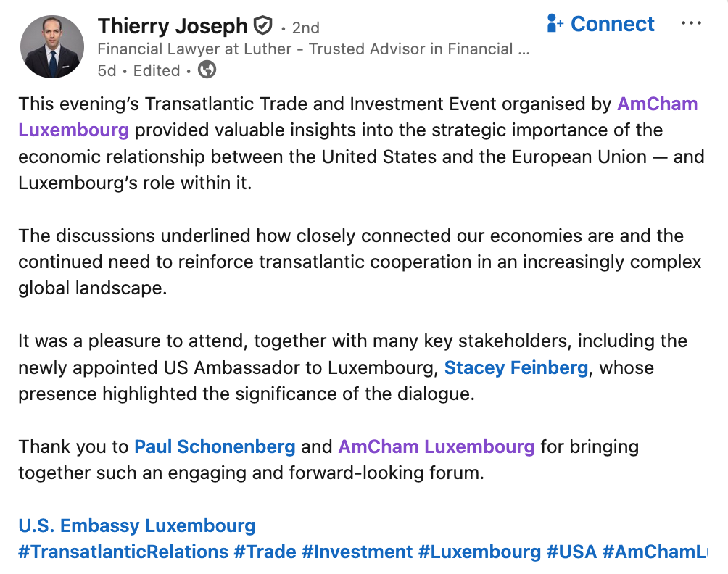The height and width of the screenshot is (574, 728).
Task: Open the AmCham Luxembourg link in the thank-you line
Action: [436, 446]
